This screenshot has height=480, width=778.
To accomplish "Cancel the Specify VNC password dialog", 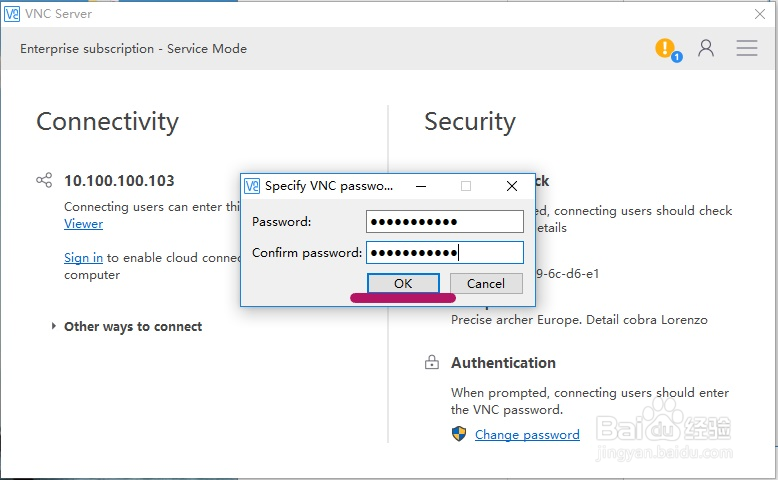I will coord(486,284).
